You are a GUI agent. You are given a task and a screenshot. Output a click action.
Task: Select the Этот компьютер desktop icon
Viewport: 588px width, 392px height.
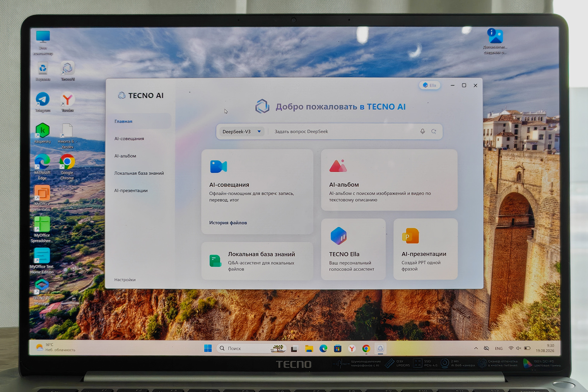click(43, 43)
